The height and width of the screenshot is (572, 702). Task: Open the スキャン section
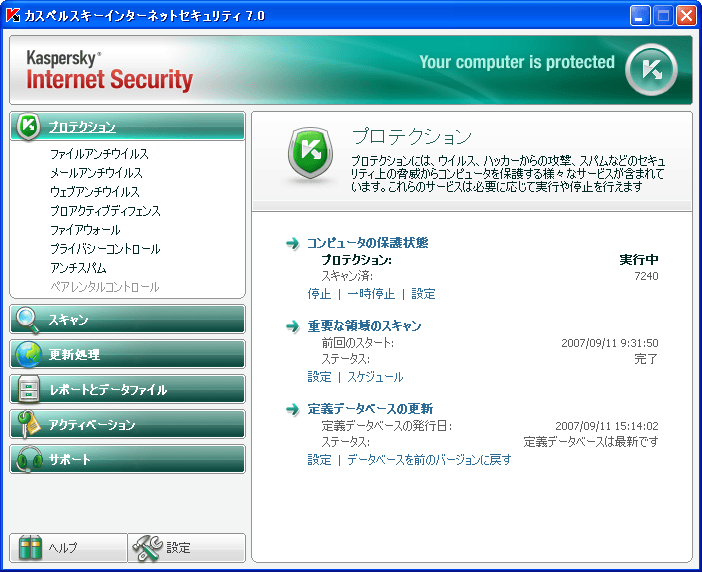(127, 320)
